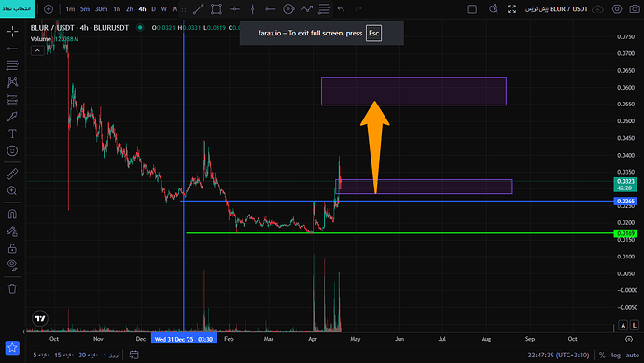644x363 pixels.
Task: Click the 0.0265 blue price label
Action: coord(625,202)
